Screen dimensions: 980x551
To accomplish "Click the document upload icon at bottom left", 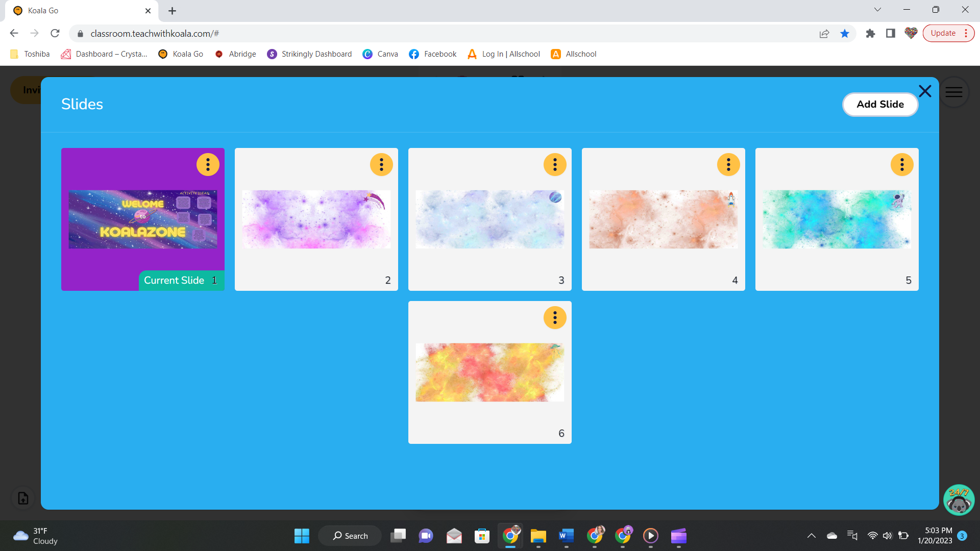I will [x=22, y=498].
